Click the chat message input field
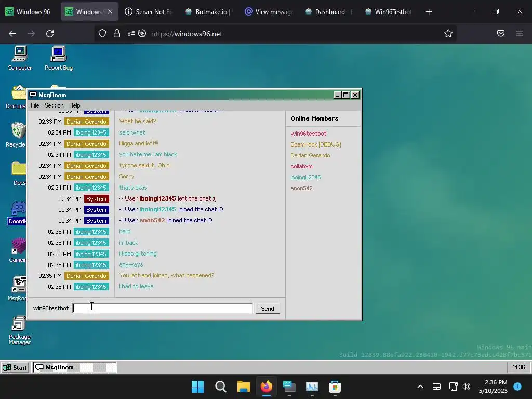This screenshot has height=399, width=532. tap(162, 309)
